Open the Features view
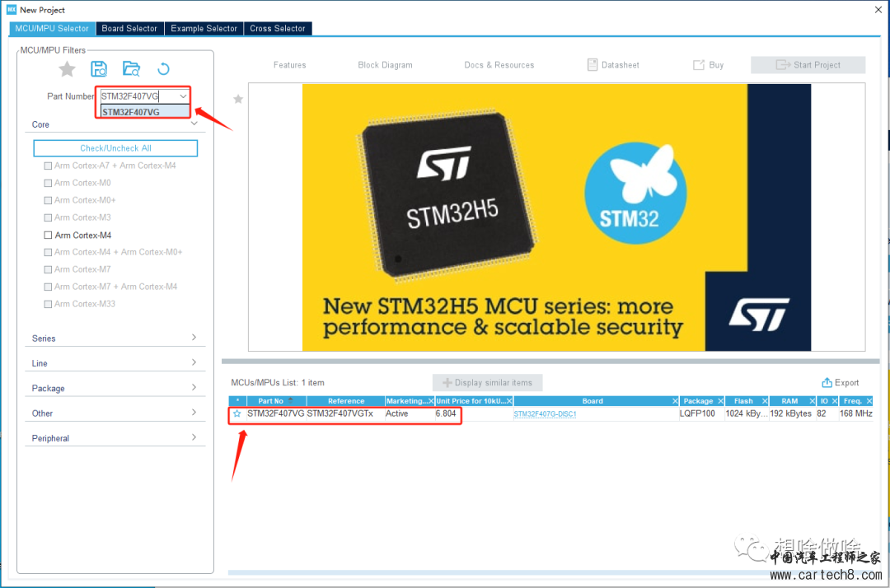The image size is (890, 588). (x=289, y=65)
